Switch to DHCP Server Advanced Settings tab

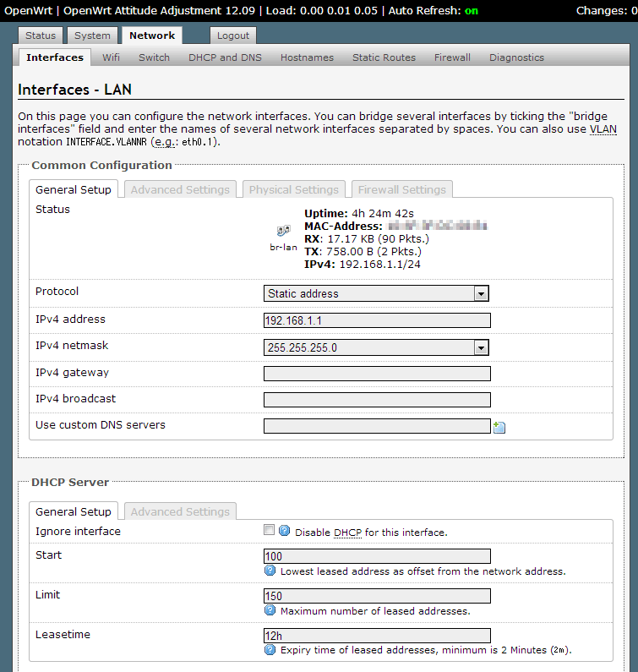180,511
